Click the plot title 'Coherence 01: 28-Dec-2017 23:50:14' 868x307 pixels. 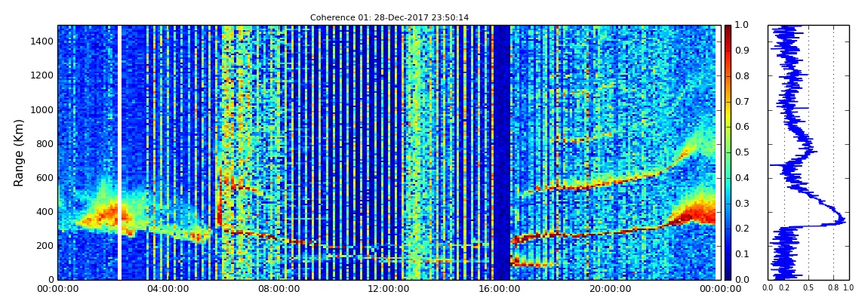389,17
